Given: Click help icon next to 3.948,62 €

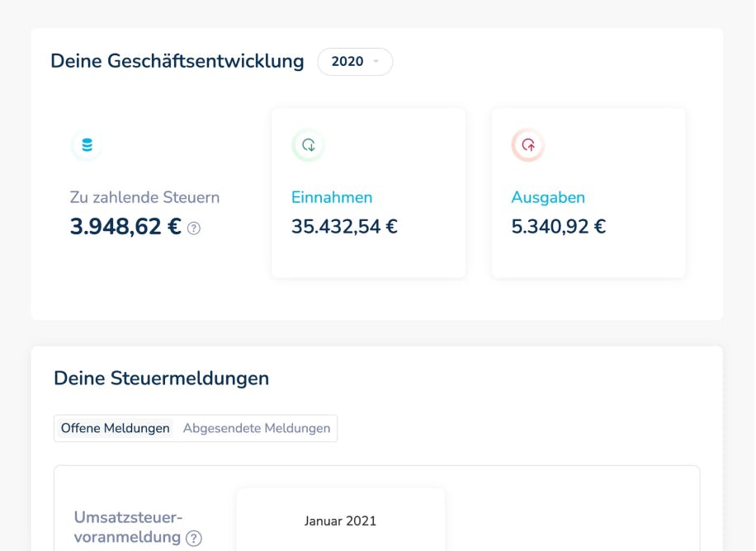Looking at the screenshot, I should coord(194,228).
